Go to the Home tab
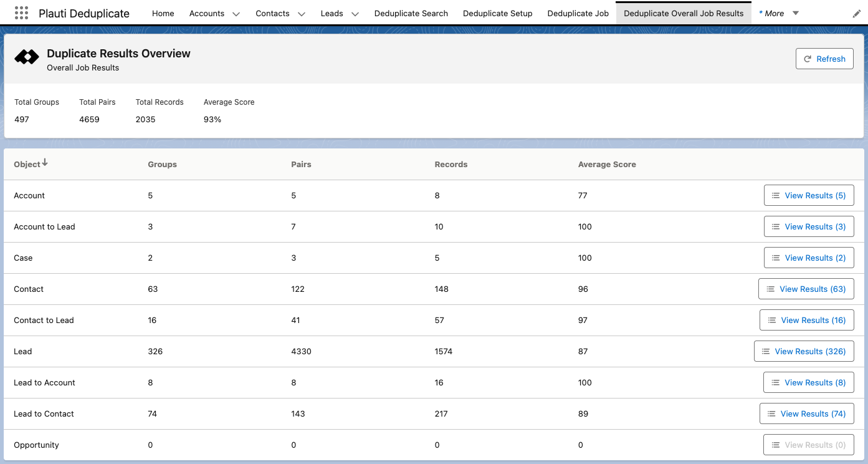This screenshot has width=868, height=464. 163,13
